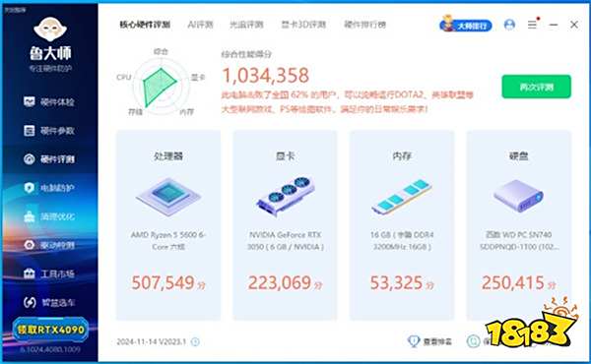This screenshot has height=364, width=591.
Task: Switch to the 核心硬件评测 tab
Action: 145,25
